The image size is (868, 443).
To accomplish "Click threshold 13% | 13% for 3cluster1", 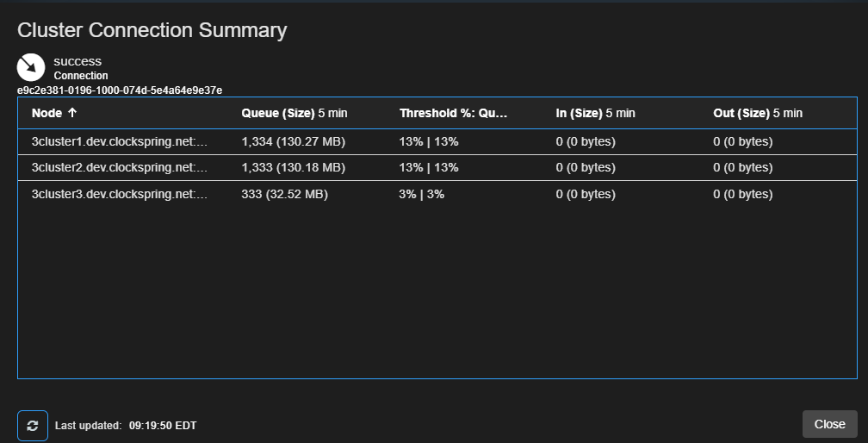I will click(x=429, y=141).
